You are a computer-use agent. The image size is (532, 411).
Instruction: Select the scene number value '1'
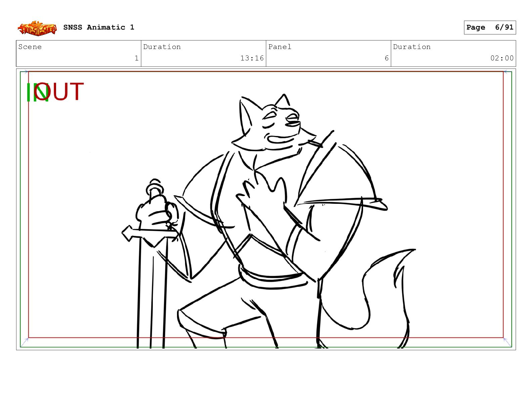coord(136,58)
